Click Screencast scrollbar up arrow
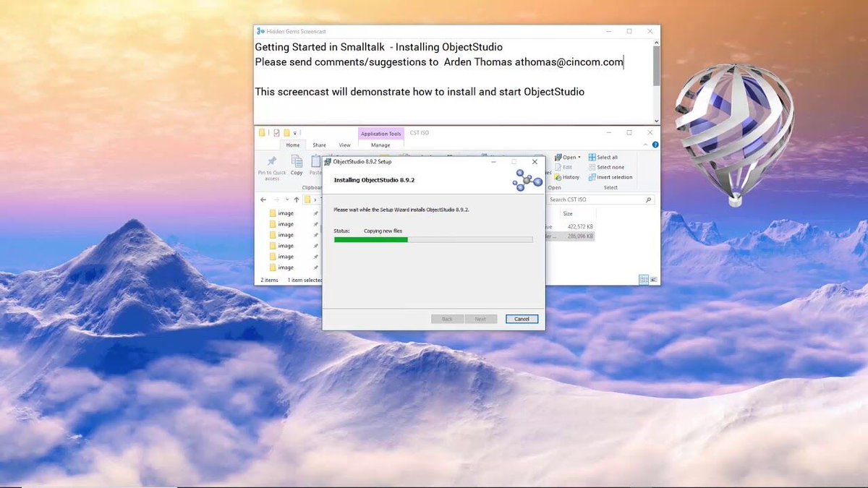This screenshot has width=868, height=488. pos(656,41)
